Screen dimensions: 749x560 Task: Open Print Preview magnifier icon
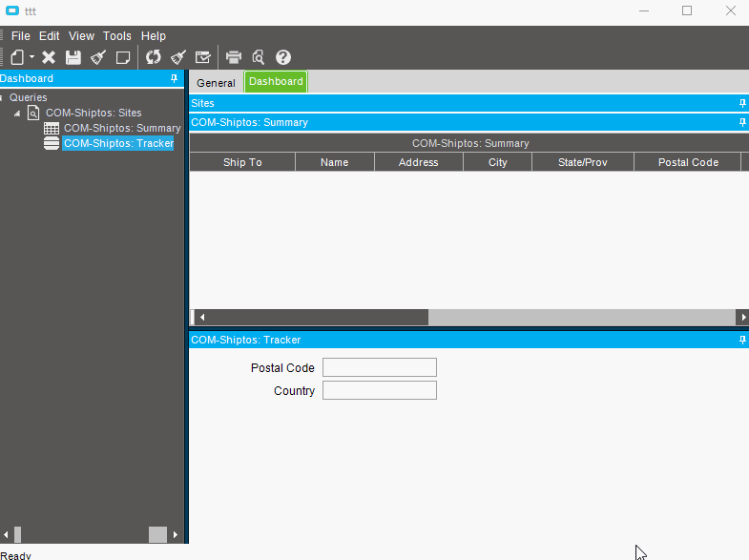(259, 57)
